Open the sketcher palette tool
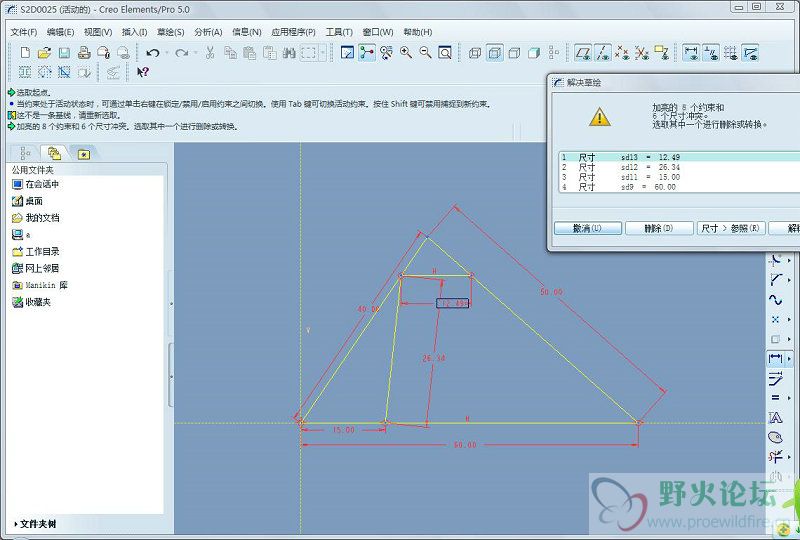Screen dimensions: 800x540 coord(776,437)
